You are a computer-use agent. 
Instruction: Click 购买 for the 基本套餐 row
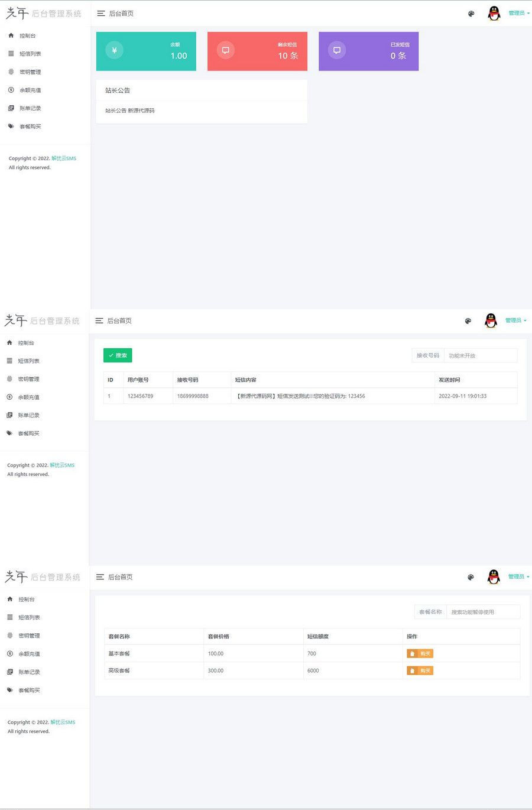(x=420, y=653)
